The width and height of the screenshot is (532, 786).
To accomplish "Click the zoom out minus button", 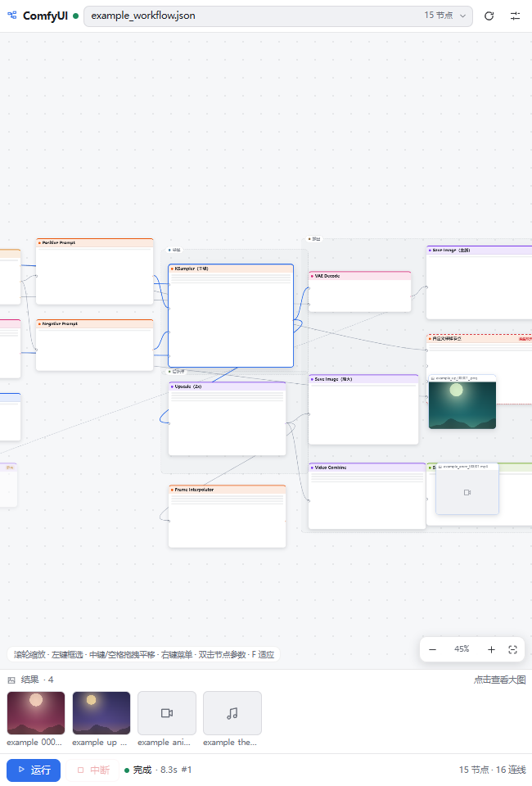I will pyautogui.click(x=433, y=649).
